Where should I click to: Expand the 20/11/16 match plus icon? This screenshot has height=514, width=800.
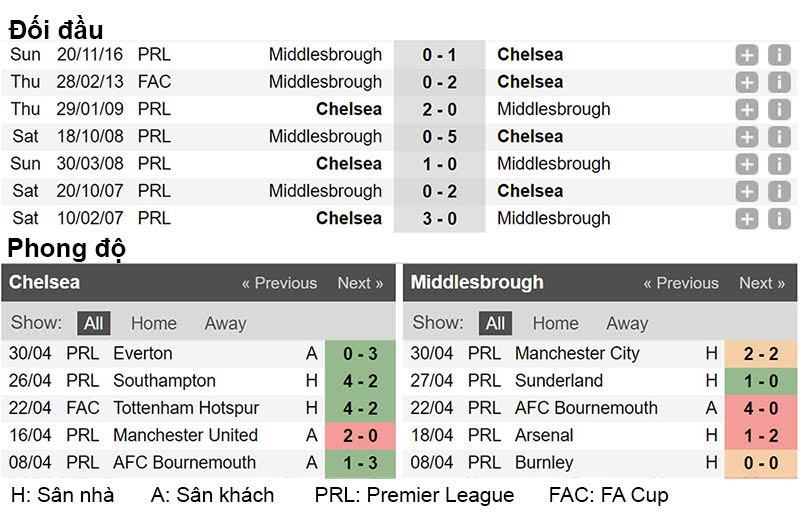(x=747, y=55)
